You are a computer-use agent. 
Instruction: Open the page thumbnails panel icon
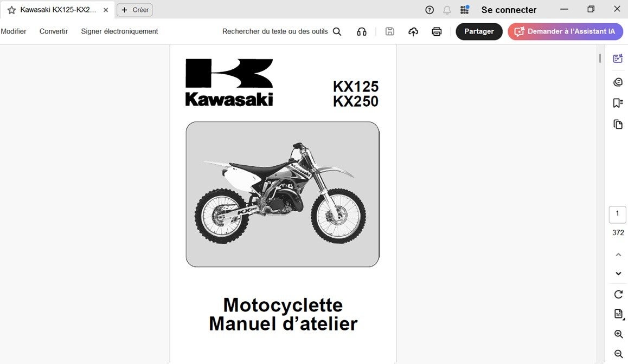[x=618, y=125]
